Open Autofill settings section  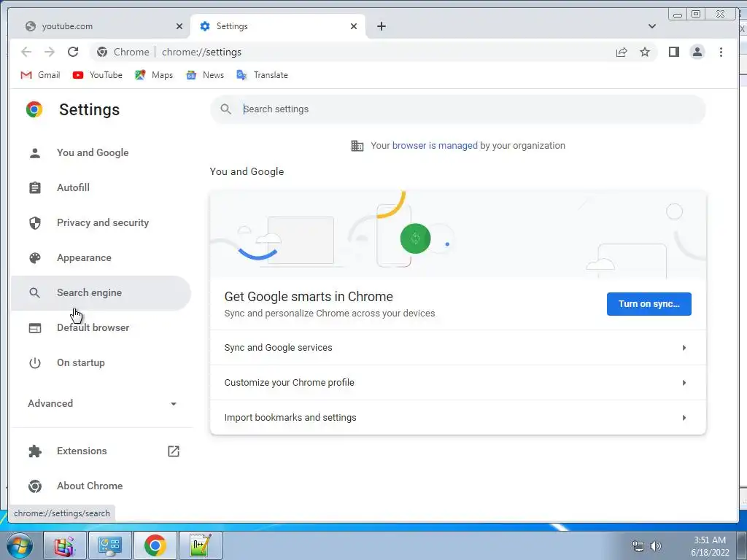pos(101,187)
